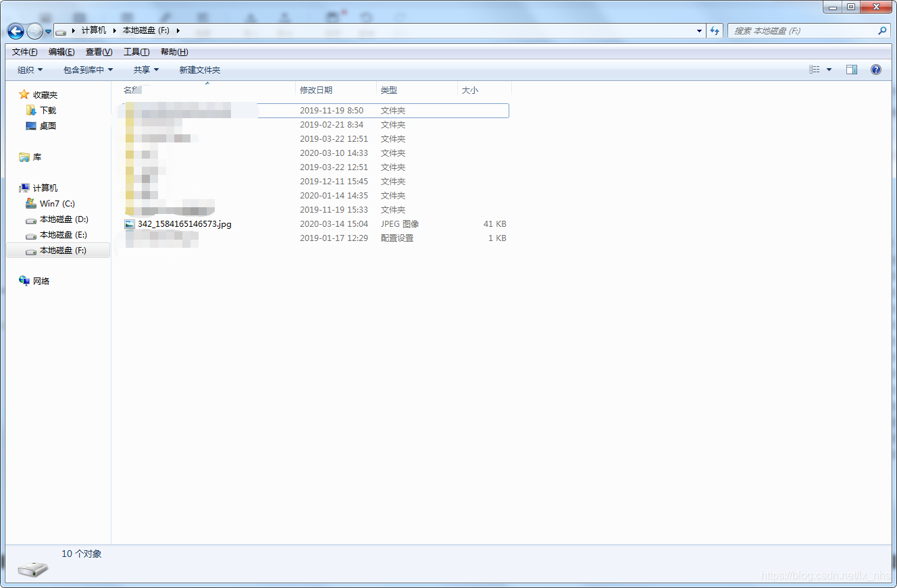The width and height of the screenshot is (897, 588).
Task: Open the recent locations dropdown arrow
Action: 48,32
